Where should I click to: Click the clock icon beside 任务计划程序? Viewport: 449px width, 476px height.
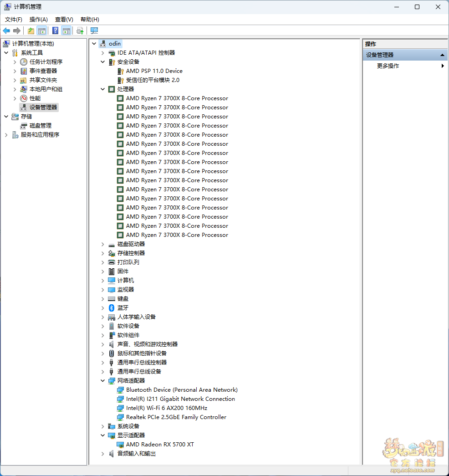[x=24, y=62]
